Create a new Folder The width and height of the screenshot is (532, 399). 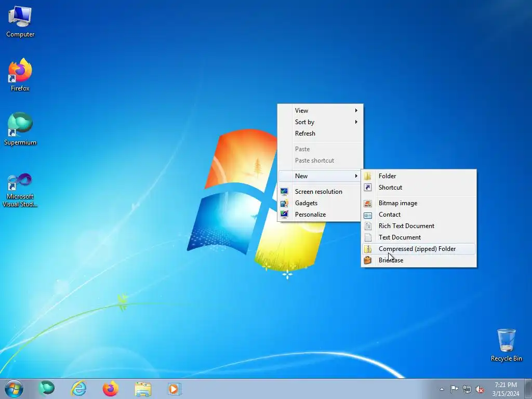pyautogui.click(x=419, y=176)
